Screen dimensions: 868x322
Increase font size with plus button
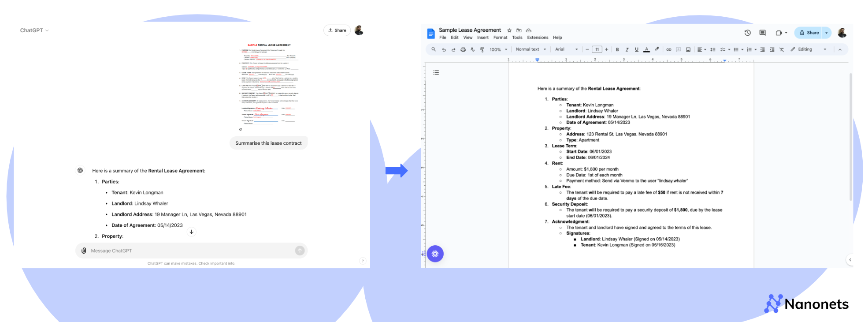[x=607, y=49]
